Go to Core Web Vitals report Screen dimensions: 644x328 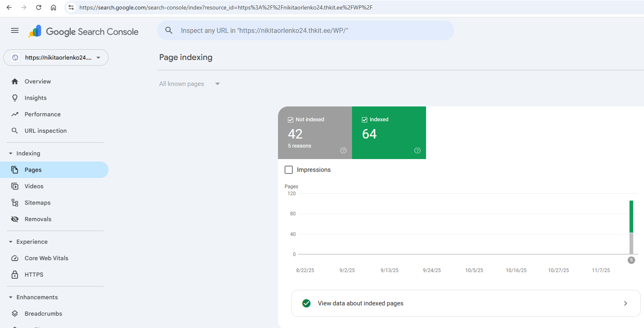(x=46, y=258)
